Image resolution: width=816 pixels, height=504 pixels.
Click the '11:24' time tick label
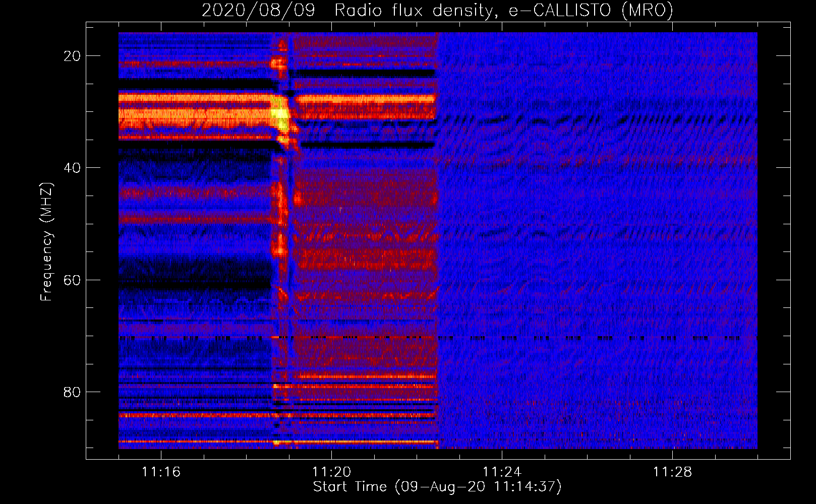[502, 472]
